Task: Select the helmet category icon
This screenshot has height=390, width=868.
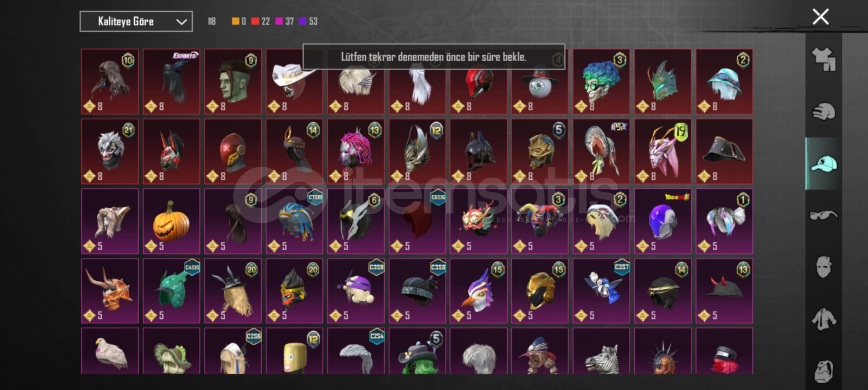Action: 824,112
